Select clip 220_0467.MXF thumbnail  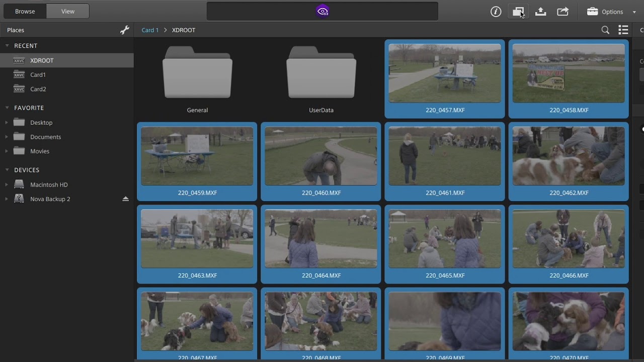pos(197,321)
